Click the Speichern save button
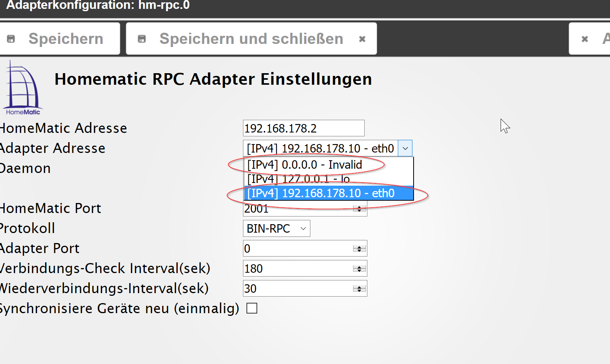 click(60, 39)
